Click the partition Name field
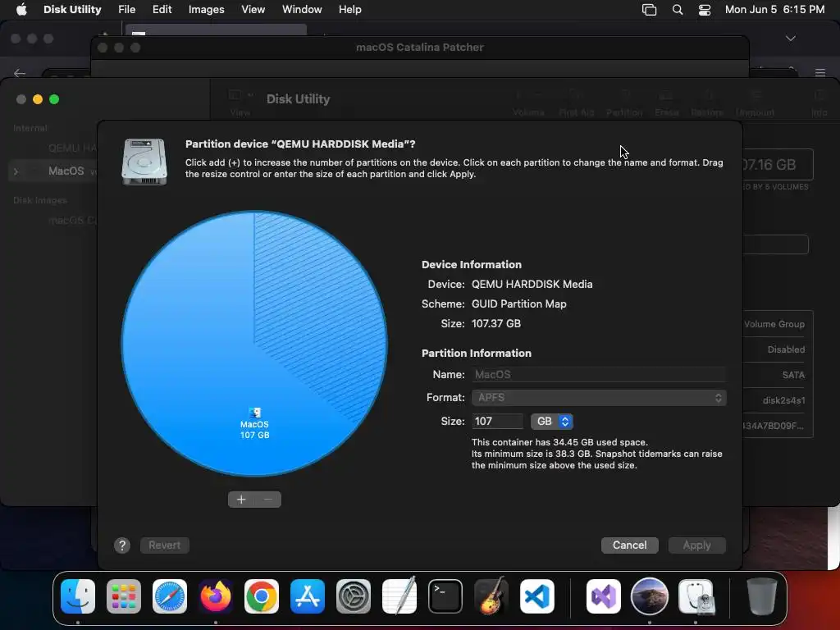This screenshot has height=630, width=840. (599, 374)
